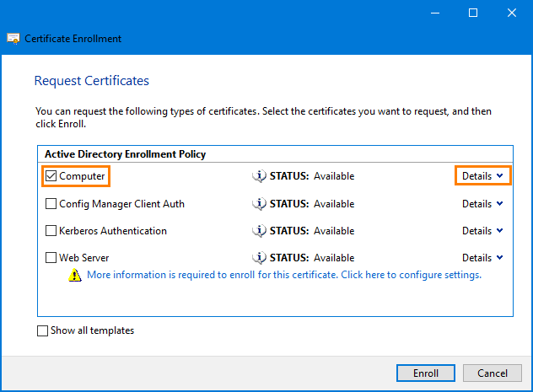This screenshot has width=533, height=392.
Task: Cancel the certificate enrollment
Action: (493, 373)
